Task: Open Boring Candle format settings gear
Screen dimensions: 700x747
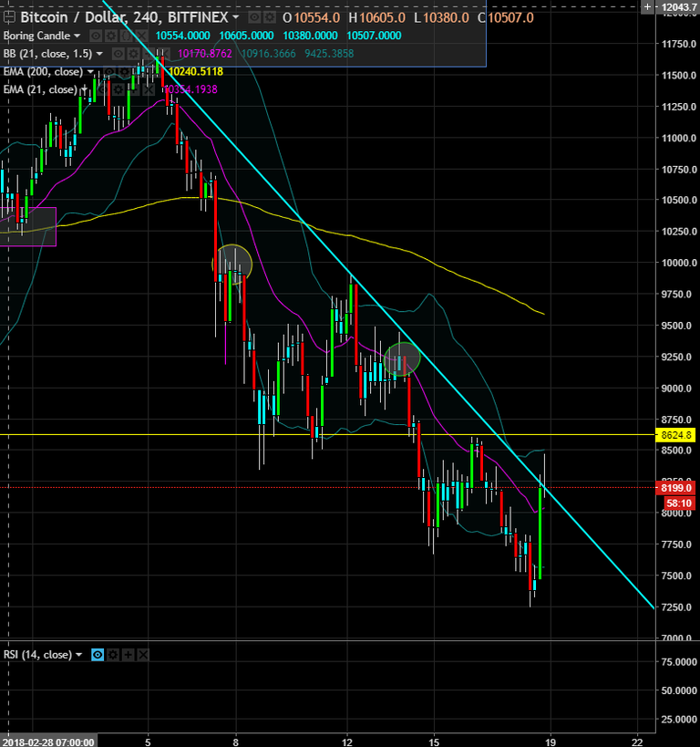Action: (x=111, y=36)
